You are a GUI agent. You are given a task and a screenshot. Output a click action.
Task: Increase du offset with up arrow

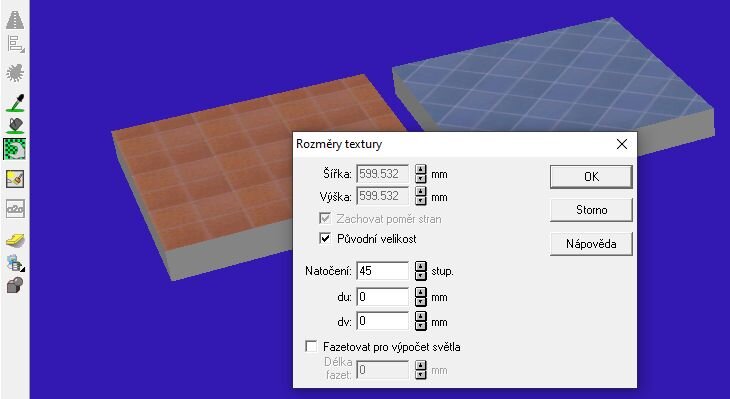click(x=421, y=292)
